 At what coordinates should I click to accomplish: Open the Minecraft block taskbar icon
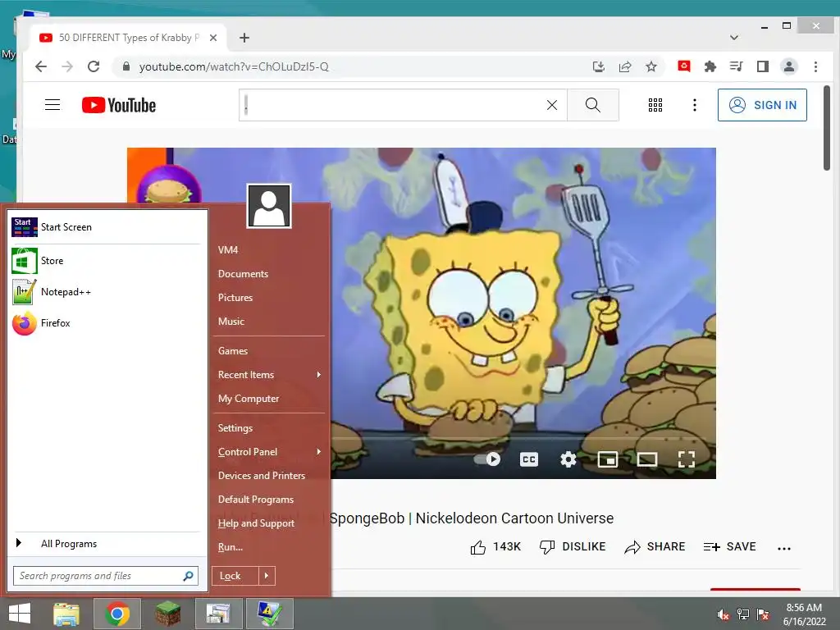coord(167,614)
